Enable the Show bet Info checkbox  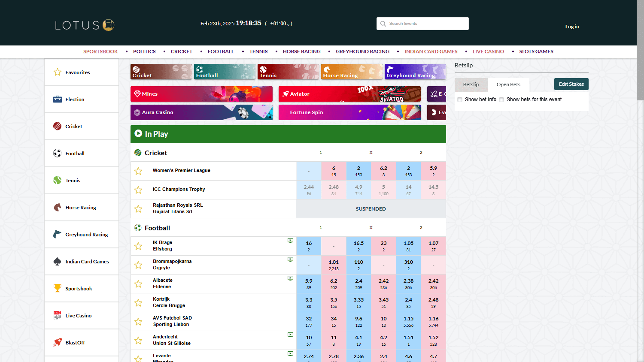459,99
